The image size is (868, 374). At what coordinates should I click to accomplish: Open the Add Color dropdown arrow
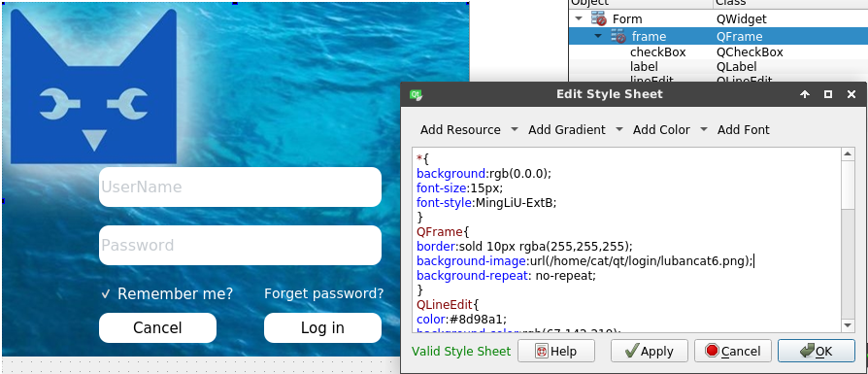coord(704,129)
